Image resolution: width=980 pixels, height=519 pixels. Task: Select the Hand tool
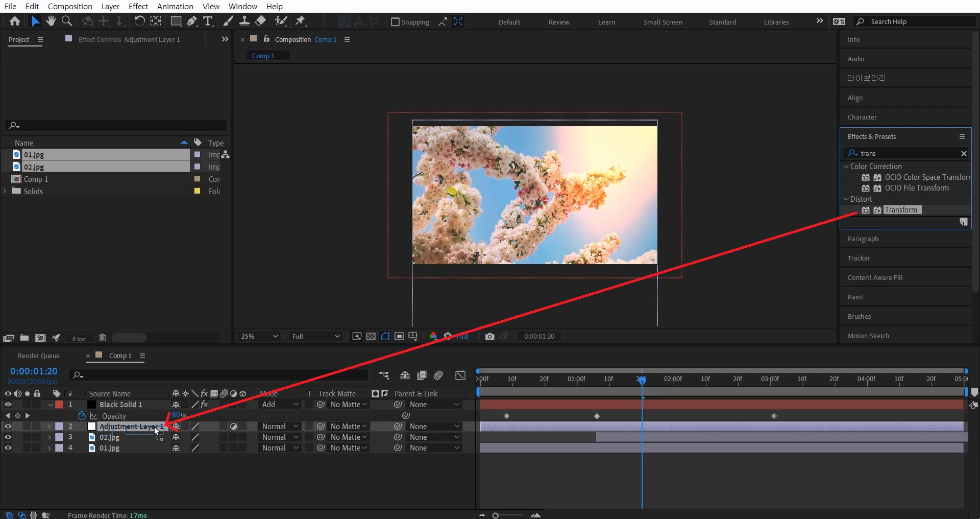pos(51,21)
